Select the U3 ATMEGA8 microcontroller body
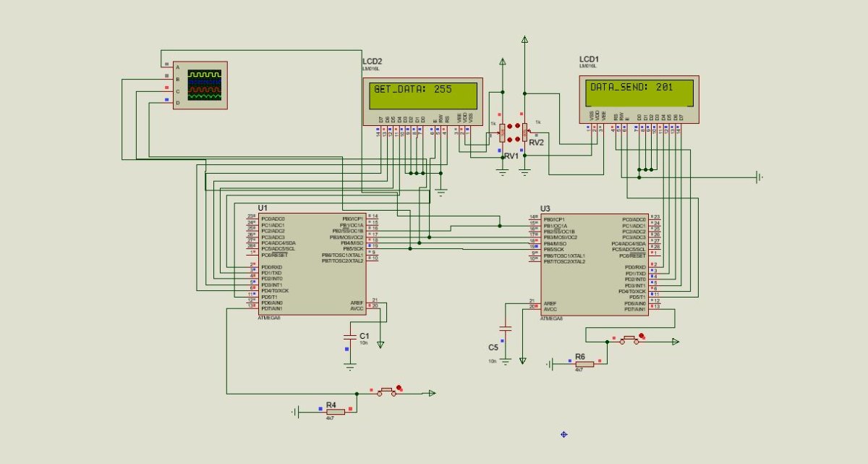The image size is (868, 464). [595, 264]
